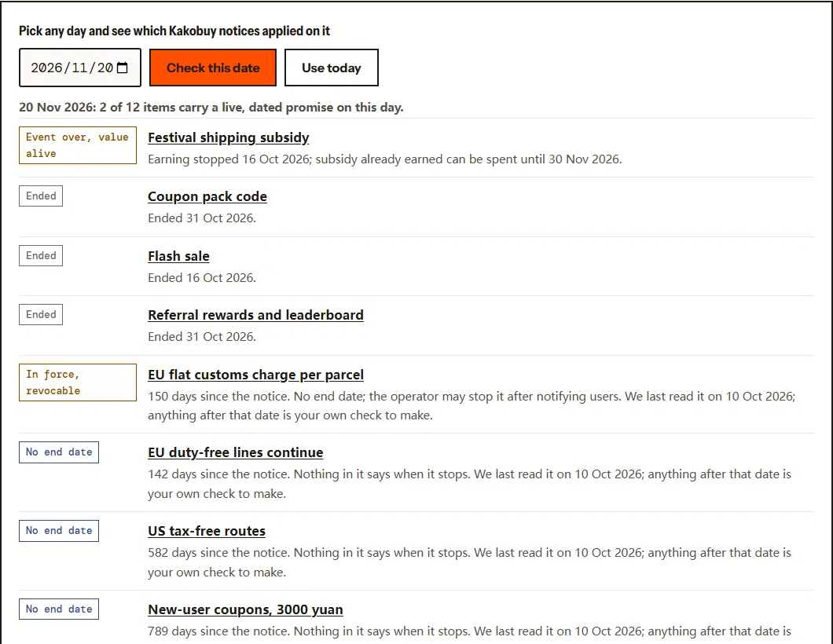Open the US tax-free routes link

point(207,531)
